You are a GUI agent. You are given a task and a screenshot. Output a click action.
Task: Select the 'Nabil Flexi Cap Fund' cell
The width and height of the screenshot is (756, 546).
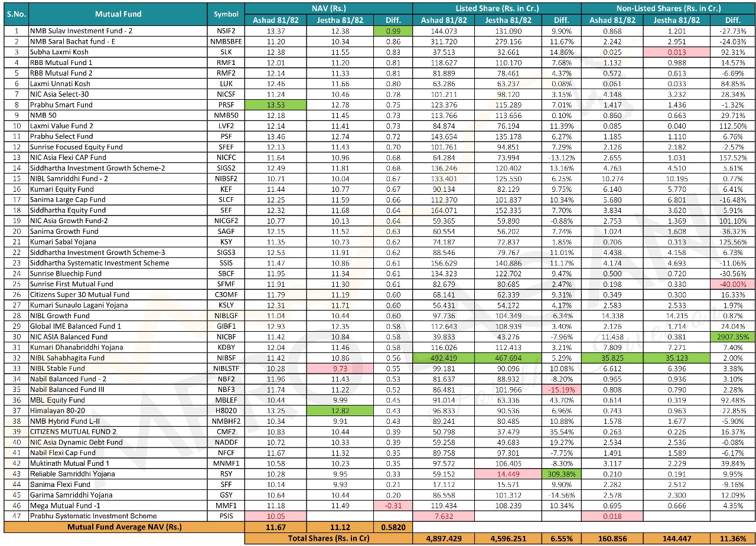(118, 453)
